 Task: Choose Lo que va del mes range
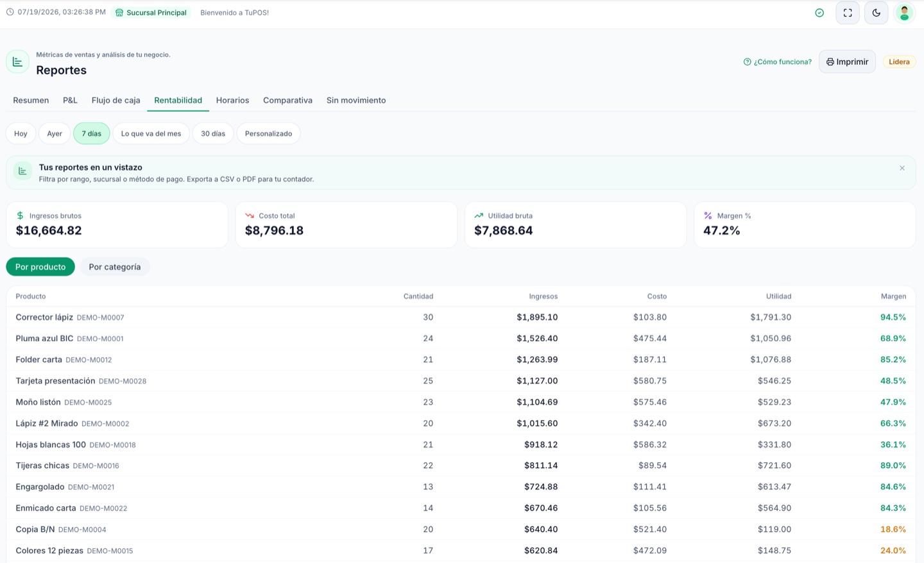(x=151, y=133)
